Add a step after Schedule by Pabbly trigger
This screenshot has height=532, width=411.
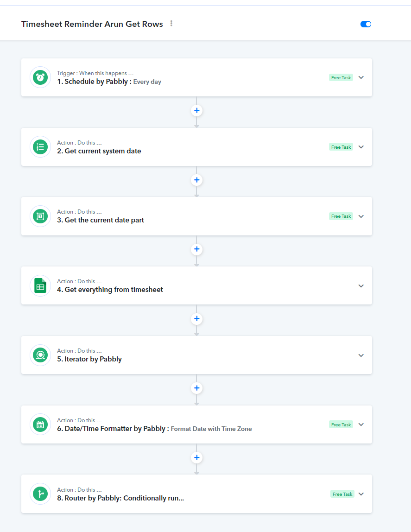coord(196,110)
